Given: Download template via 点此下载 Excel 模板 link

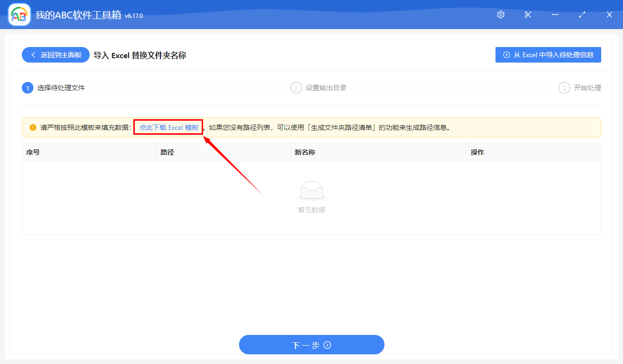Looking at the screenshot, I should (x=169, y=127).
